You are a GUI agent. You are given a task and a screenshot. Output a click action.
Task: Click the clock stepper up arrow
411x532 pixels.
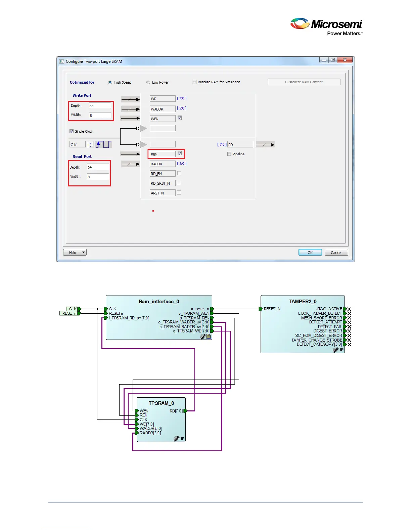91,143
